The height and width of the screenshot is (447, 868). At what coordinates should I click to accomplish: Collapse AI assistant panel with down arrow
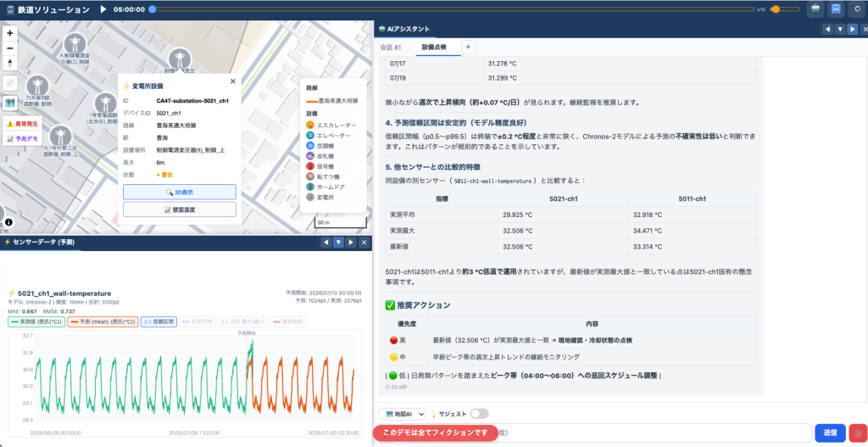coord(840,30)
